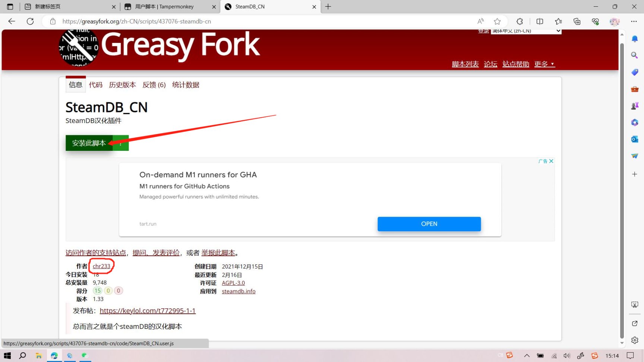The image size is (644, 362).
Task: Open sidebar external link icon
Action: click(635, 323)
